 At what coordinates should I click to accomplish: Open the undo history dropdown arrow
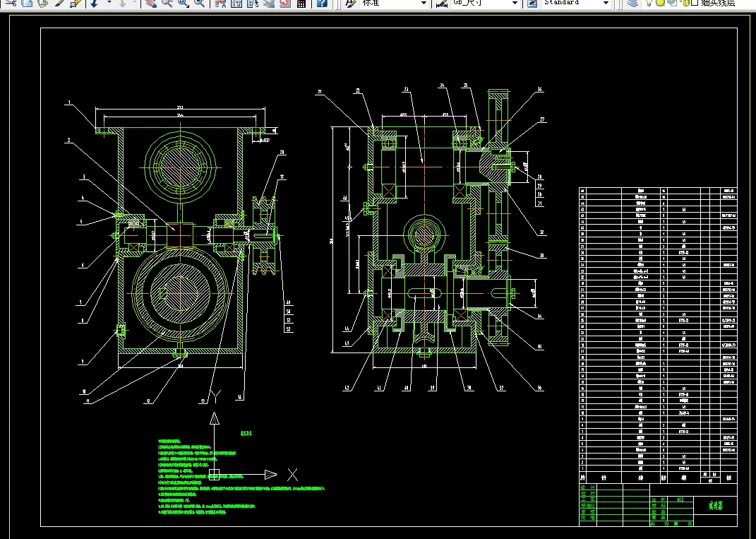point(109,3)
